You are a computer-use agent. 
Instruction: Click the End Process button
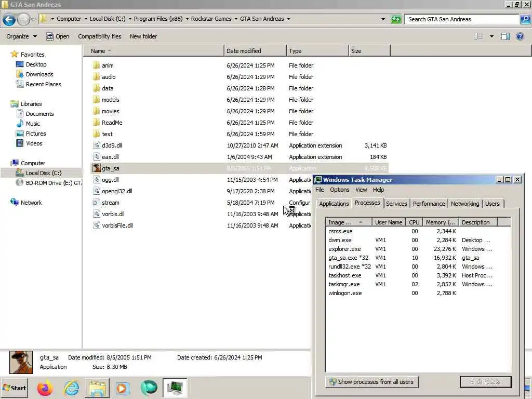(486, 382)
